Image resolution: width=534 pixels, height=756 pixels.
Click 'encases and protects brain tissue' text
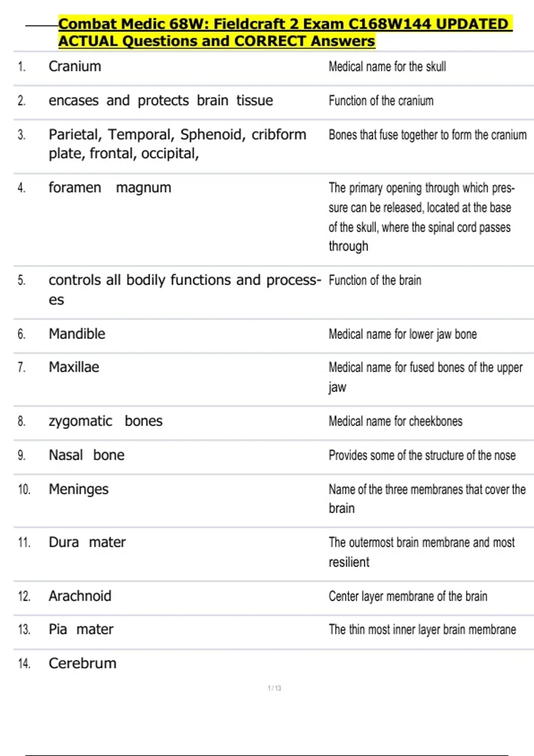(x=161, y=101)
